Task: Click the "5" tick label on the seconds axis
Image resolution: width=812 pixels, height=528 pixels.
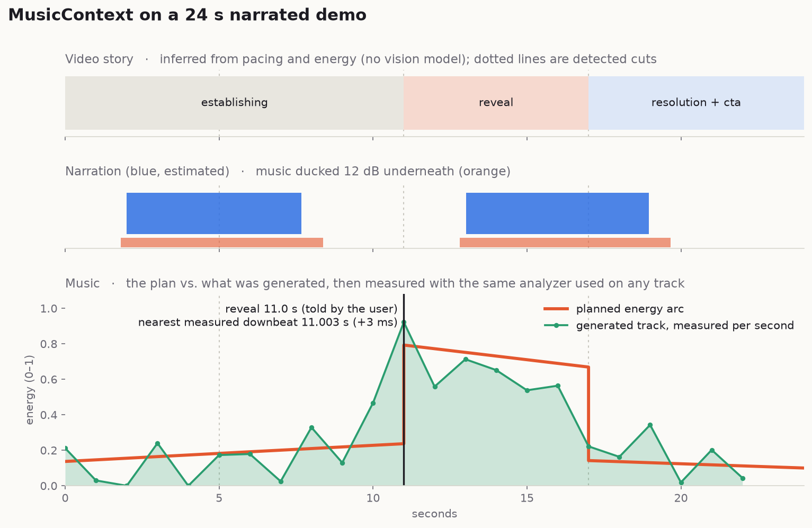Action: [219, 498]
